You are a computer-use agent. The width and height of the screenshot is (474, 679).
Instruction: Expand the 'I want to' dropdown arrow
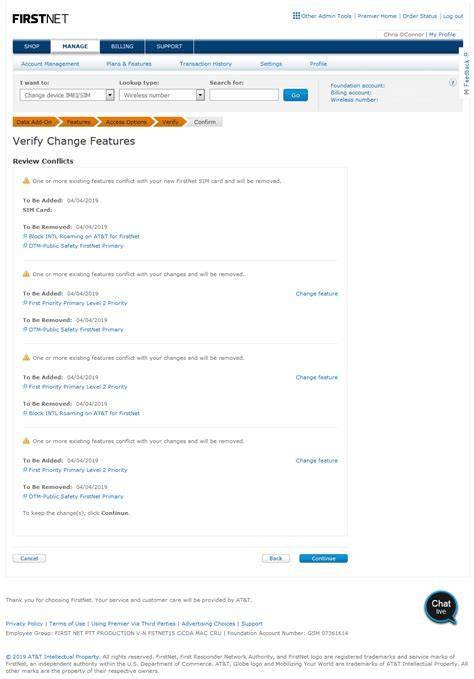click(110, 95)
